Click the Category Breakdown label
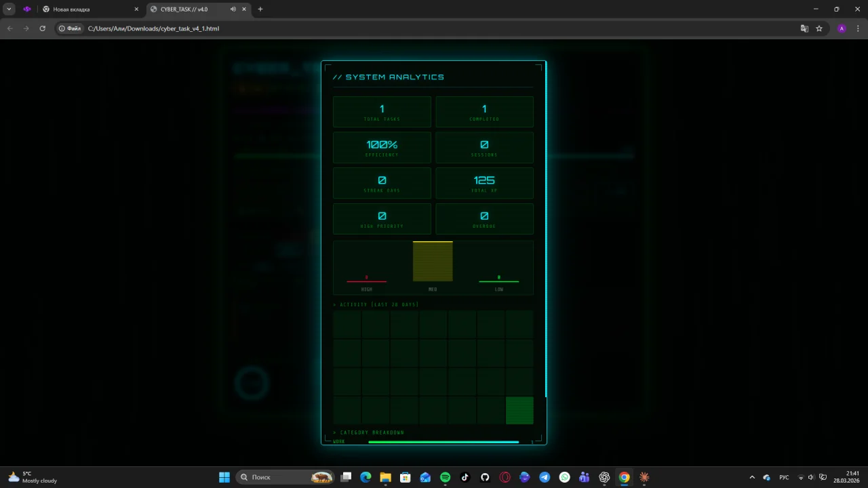The image size is (868, 488). pos(368,432)
